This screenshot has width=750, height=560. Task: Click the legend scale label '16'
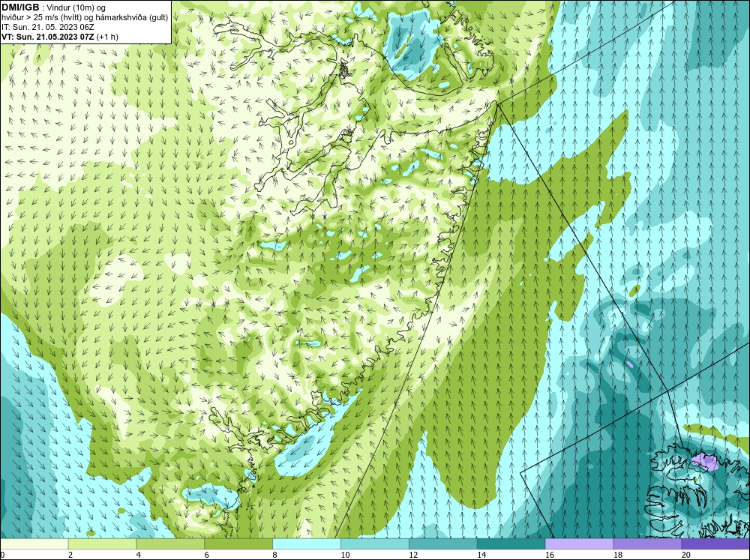tap(550, 555)
